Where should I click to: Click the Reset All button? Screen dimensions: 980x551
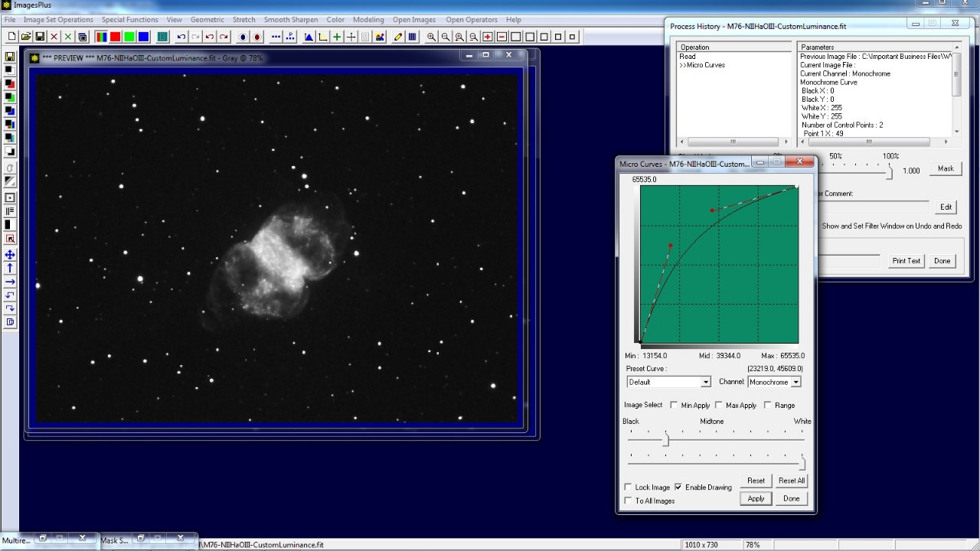(791, 481)
